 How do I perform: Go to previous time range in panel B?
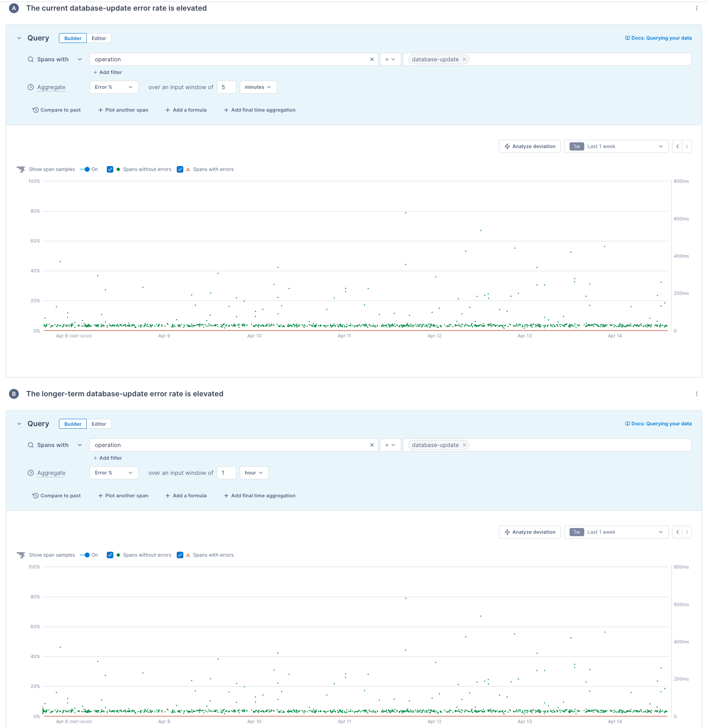[678, 532]
